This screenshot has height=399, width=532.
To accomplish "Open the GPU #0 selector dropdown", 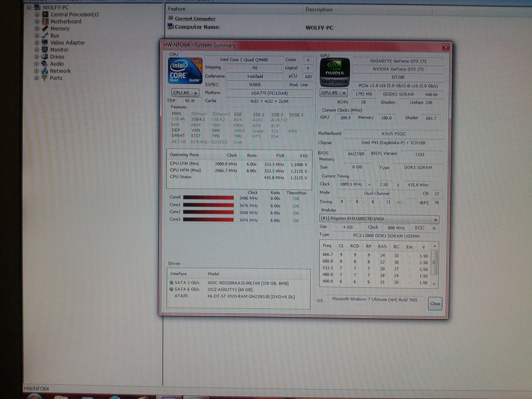I will 334,93.
